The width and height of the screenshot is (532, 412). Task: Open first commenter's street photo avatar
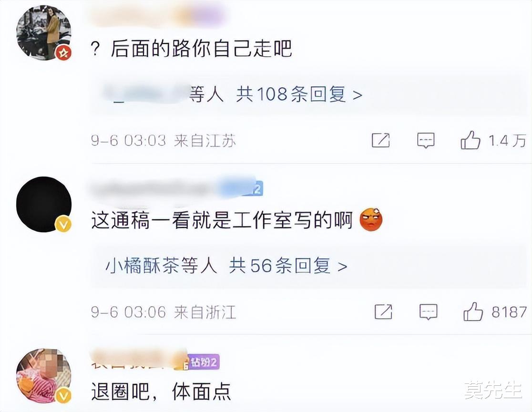[x=44, y=32]
